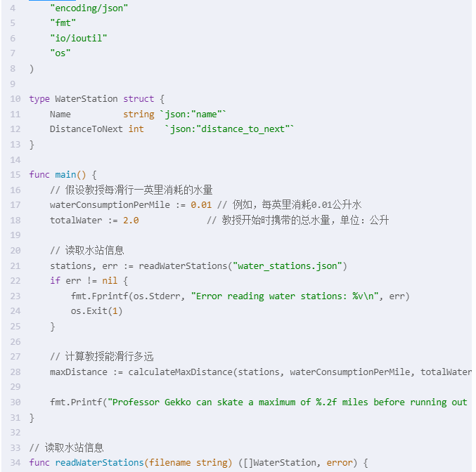476x472 pixels.
Task: Click the "os" import on line 7
Action: [60, 53]
